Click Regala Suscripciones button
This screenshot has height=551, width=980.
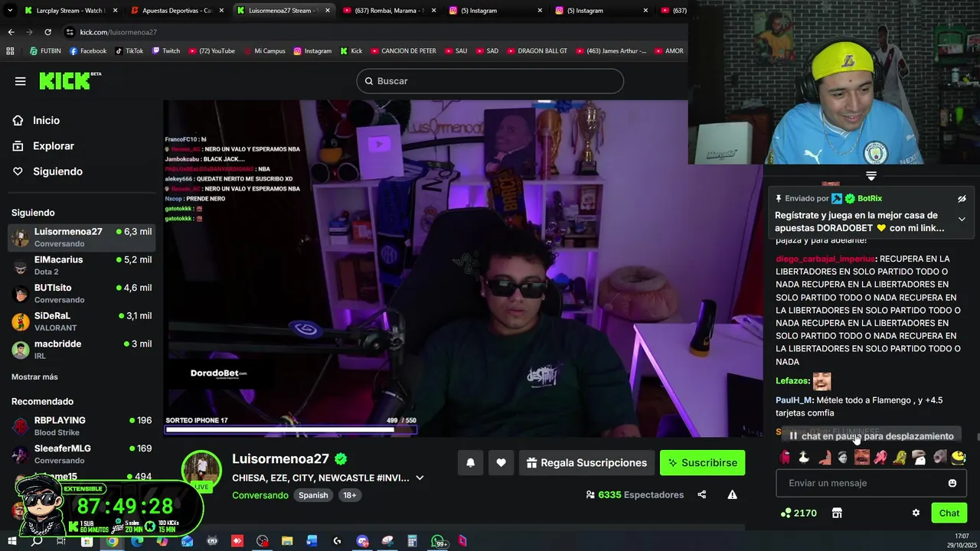click(x=586, y=462)
